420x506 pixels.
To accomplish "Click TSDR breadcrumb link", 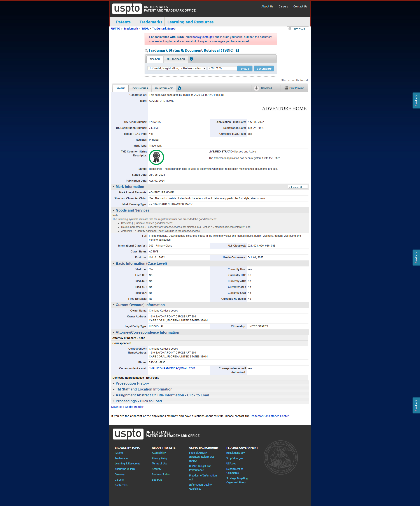I will click(145, 29).
